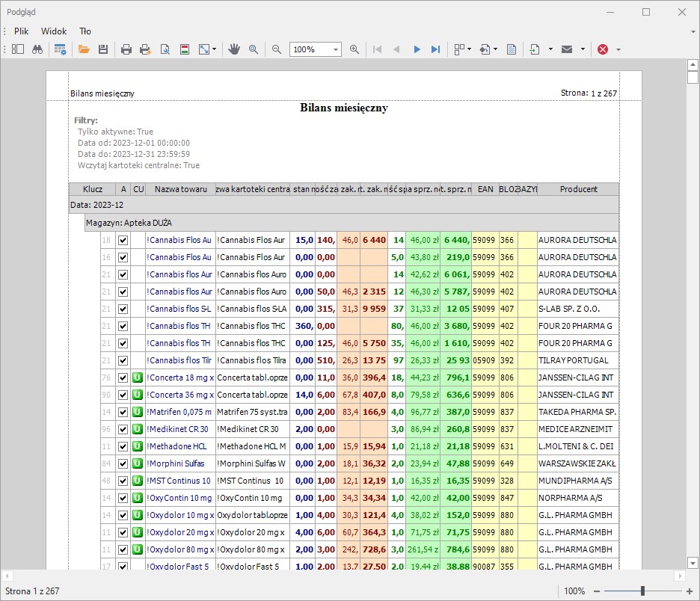This screenshot has width=700, height=601.
Task: Jump to last page button
Action: pyautogui.click(x=436, y=49)
